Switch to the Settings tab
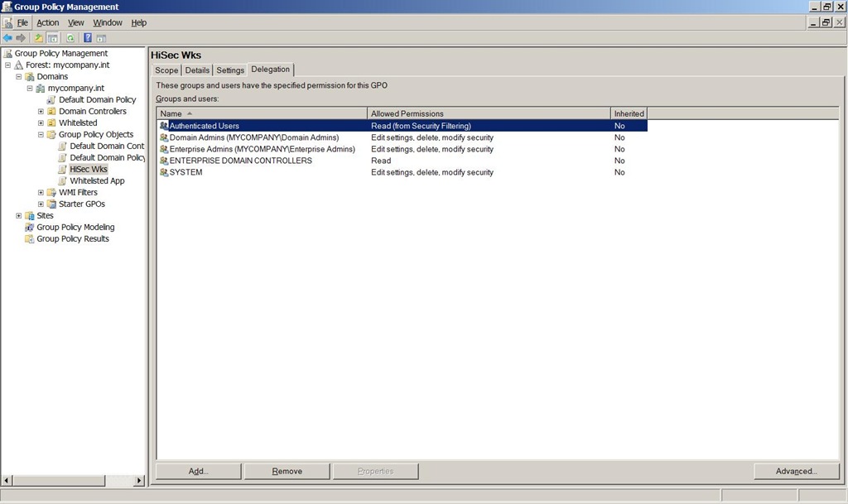The width and height of the screenshot is (848, 504). tap(230, 70)
